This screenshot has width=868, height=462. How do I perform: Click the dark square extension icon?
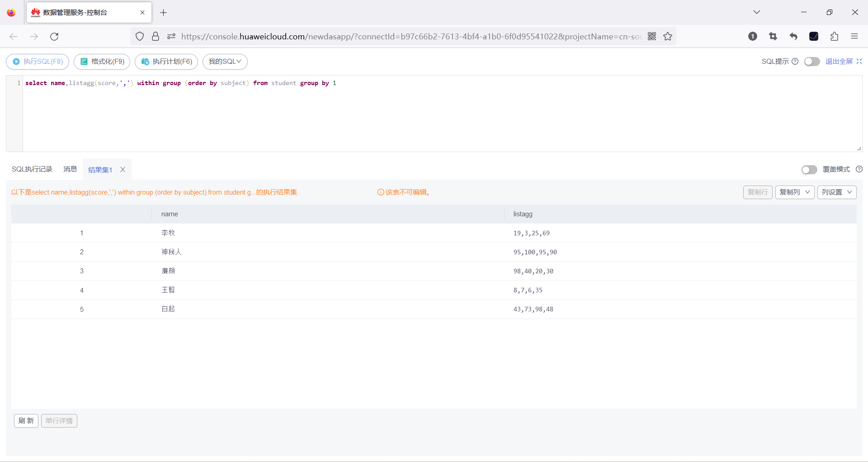[x=814, y=37]
